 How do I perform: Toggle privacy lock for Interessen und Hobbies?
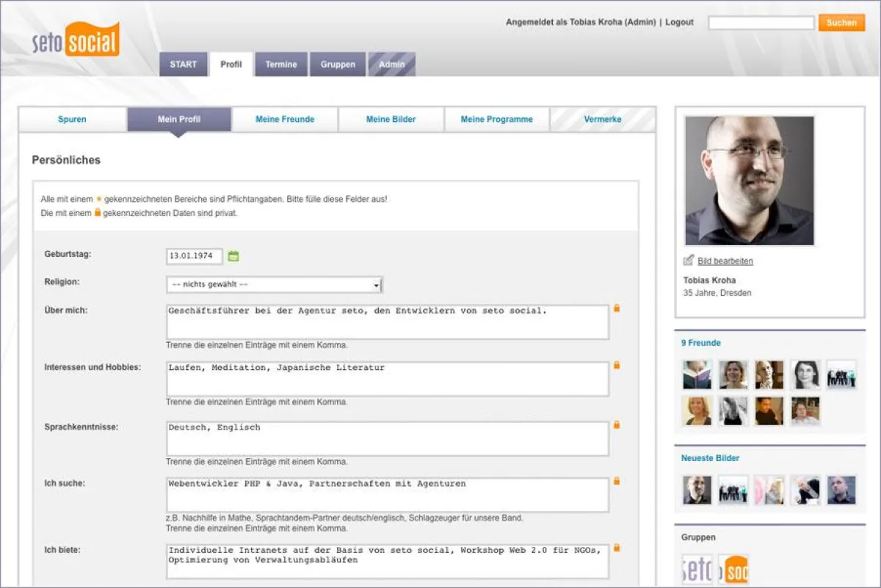[x=617, y=366]
